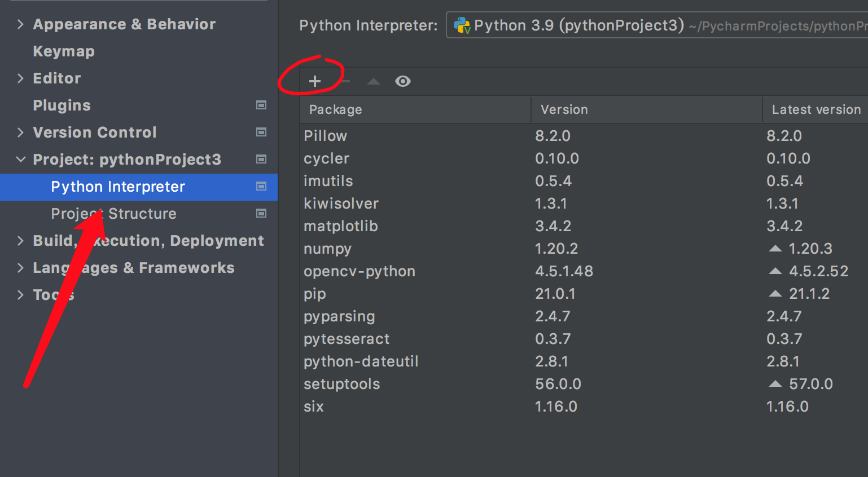This screenshot has height=477, width=868.
Task: Click the project-level icon beside Plugins
Action: point(261,105)
